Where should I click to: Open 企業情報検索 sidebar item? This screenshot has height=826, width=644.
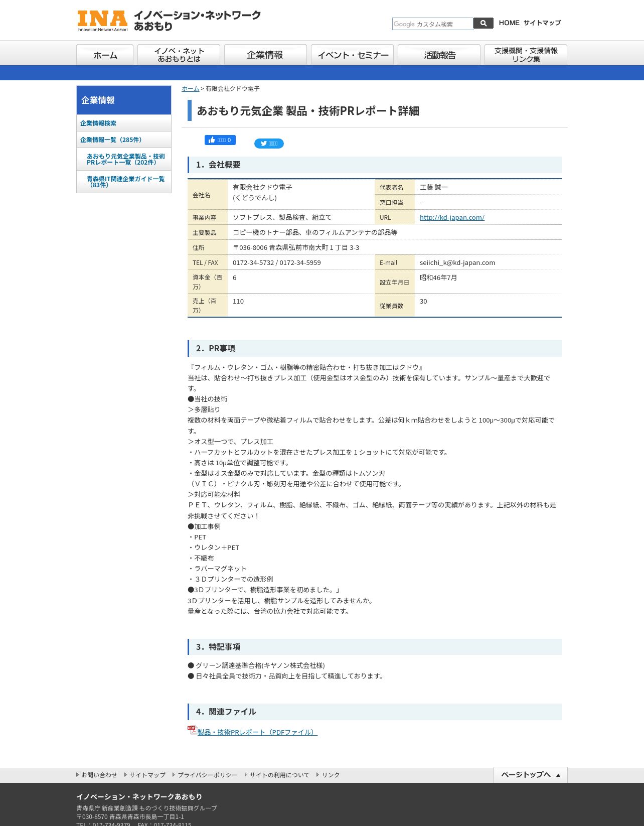[x=124, y=123]
